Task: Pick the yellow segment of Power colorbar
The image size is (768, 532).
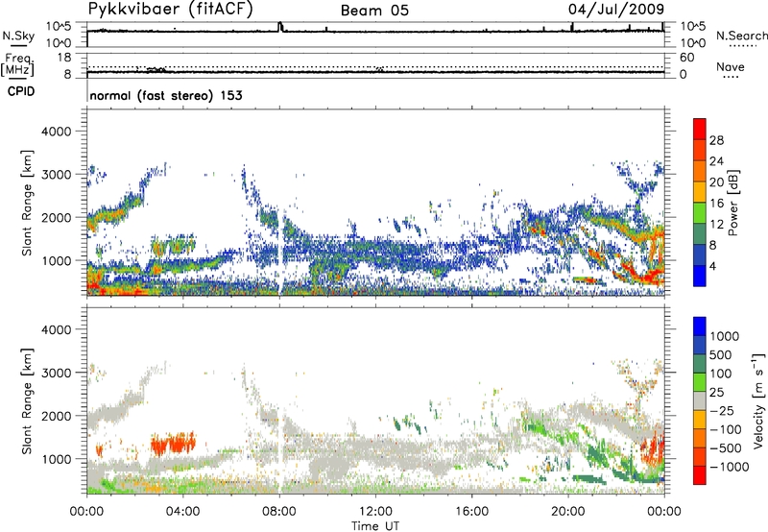Action: coord(700,192)
